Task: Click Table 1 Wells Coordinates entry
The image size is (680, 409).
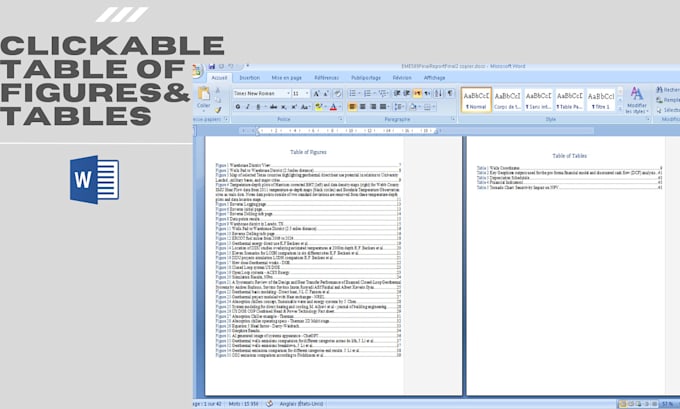Action: click(x=569, y=168)
